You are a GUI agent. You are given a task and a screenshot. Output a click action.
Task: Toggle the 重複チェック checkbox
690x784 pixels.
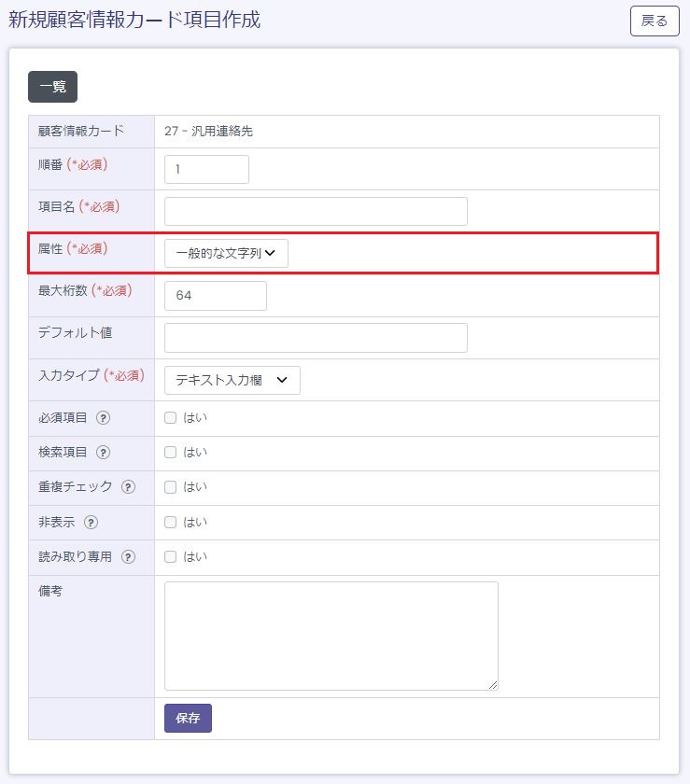coord(170,487)
